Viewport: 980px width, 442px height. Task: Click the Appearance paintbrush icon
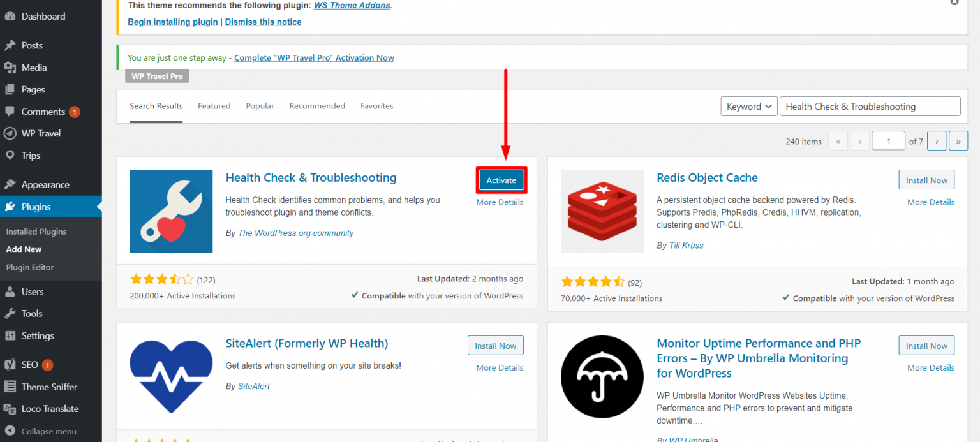(10, 185)
